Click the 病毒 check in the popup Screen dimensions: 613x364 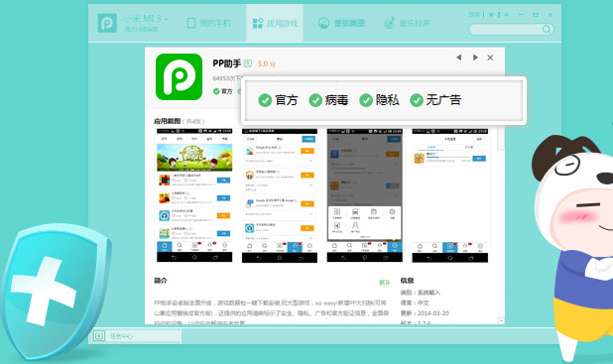(328, 100)
